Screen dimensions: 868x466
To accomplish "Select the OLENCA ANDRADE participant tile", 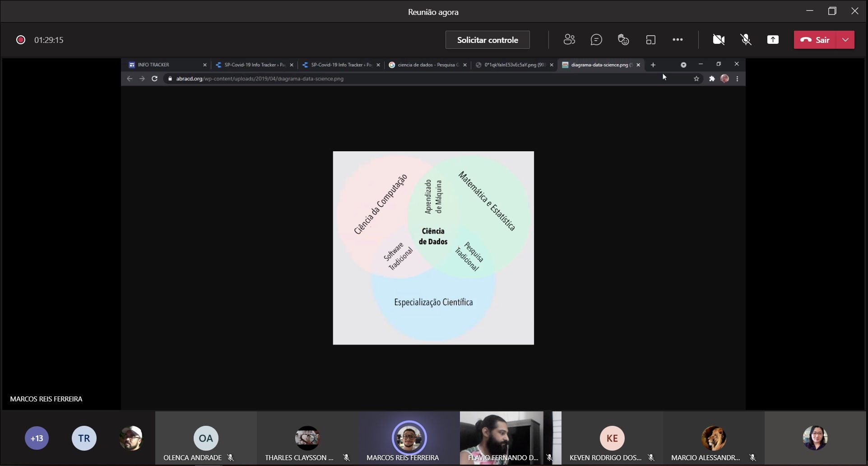I will coord(206,438).
